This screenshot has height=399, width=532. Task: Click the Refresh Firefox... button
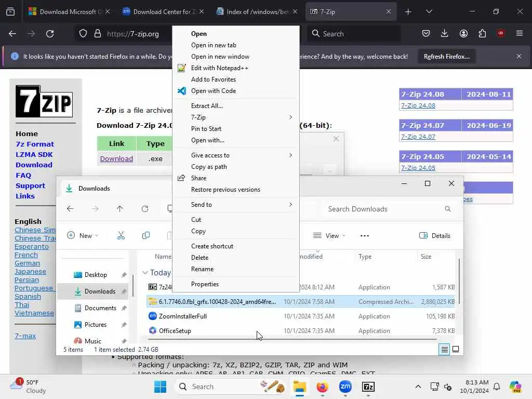[446, 56]
